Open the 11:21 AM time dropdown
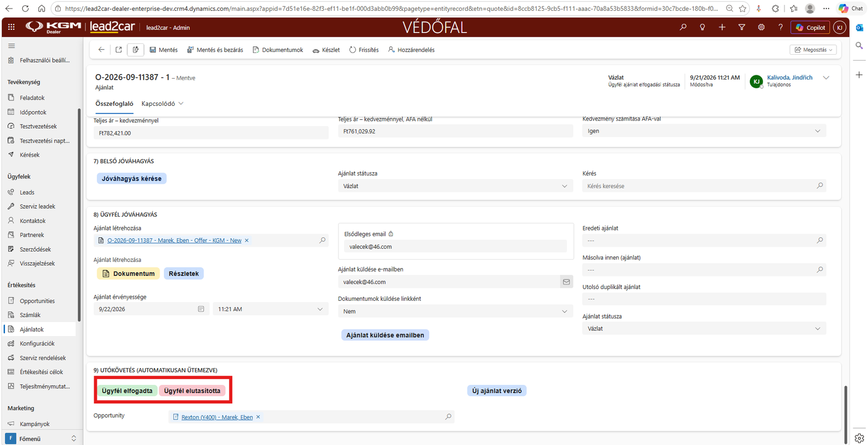Screen dimensions: 868x445 pyautogui.click(x=271, y=309)
